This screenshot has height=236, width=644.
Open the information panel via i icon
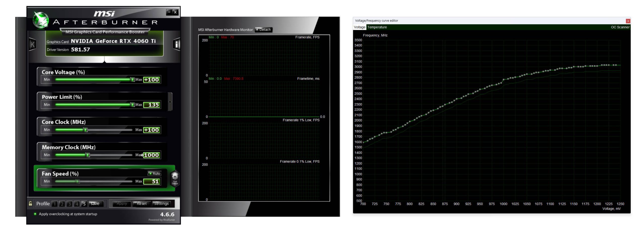click(x=177, y=45)
